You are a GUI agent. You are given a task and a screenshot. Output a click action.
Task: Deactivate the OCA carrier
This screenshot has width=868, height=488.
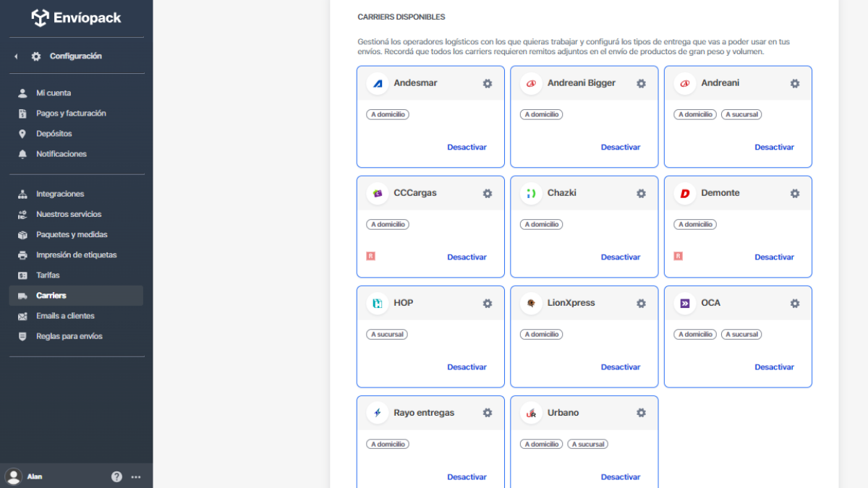(774, 367)
